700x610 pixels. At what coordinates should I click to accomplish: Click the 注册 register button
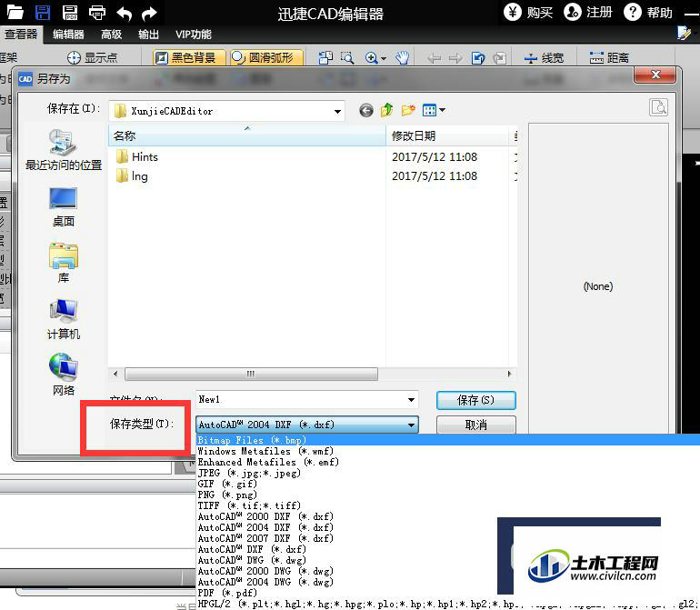tap(588, 12)
